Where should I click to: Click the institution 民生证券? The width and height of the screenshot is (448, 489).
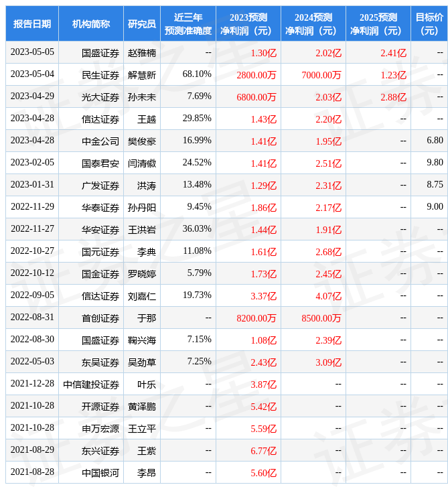click(100, 75)
